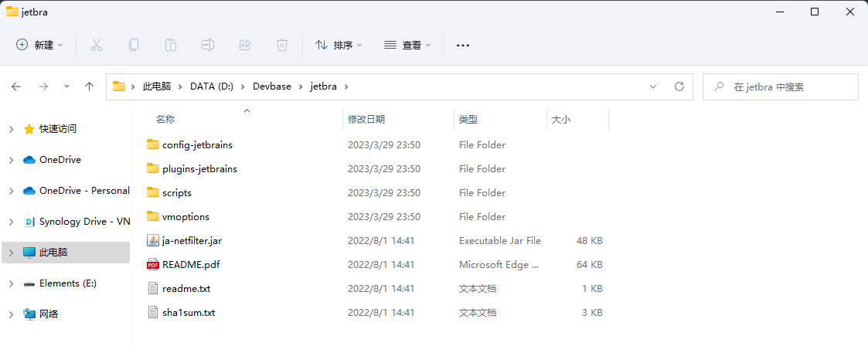Click the readme.txt document icon
The width and height of the screenshot is (868, 346).
153,289
